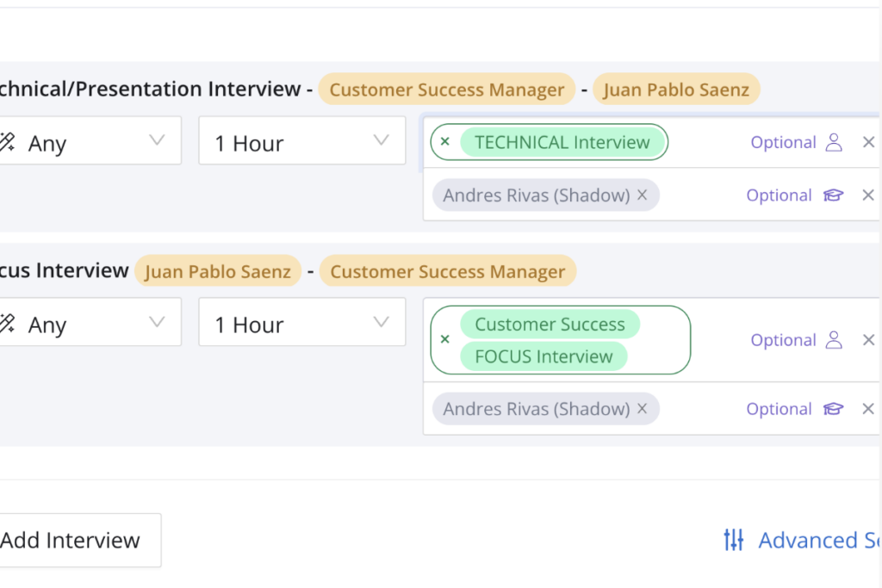Click the green x on the Customer Success FOCUS Interview pill
The width and height of the screenshot is (882, 588).
[x=445, y=339]
